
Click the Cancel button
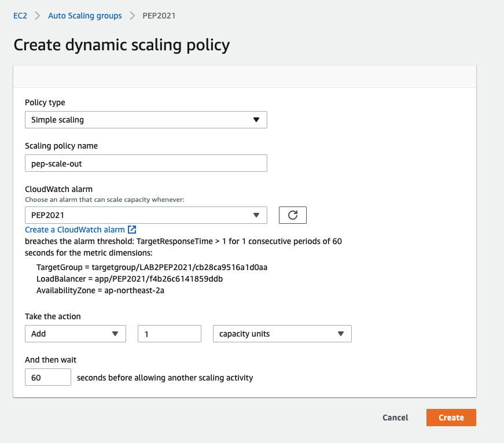point(395,418)
